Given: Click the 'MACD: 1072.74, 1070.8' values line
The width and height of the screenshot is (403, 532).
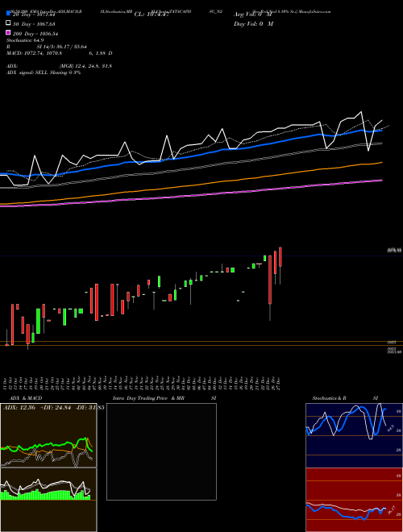Looking at the screenshot, I should (x=34, y=53).
